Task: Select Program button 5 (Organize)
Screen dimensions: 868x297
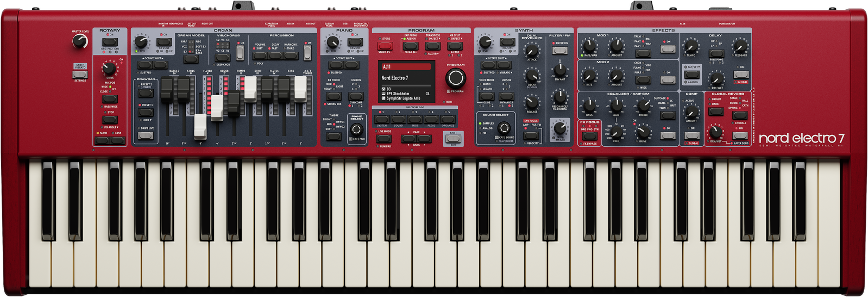Action: [448, 120]
